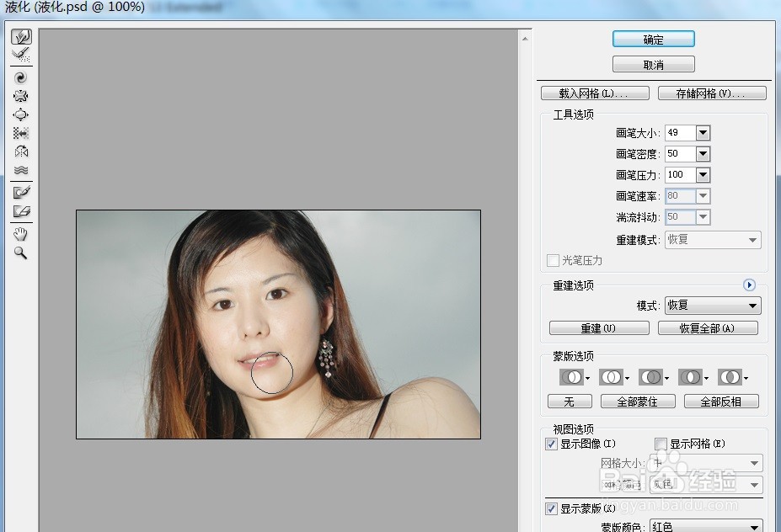
Task: Select the Pucker tool
Action: (x=21, y=95)
